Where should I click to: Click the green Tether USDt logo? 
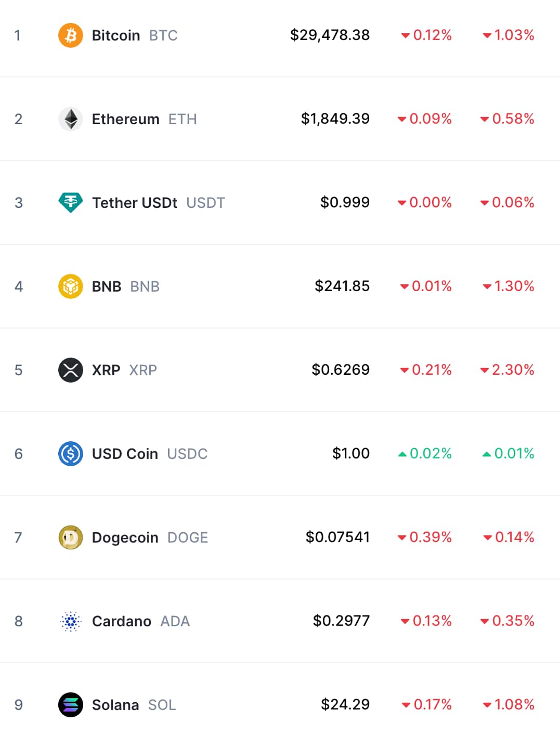coord(71,203)
